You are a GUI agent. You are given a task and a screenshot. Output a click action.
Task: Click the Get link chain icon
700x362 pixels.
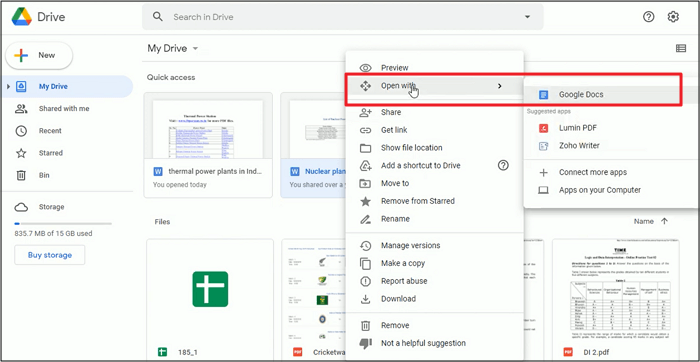pyautogui.click(x=366, y=130)
